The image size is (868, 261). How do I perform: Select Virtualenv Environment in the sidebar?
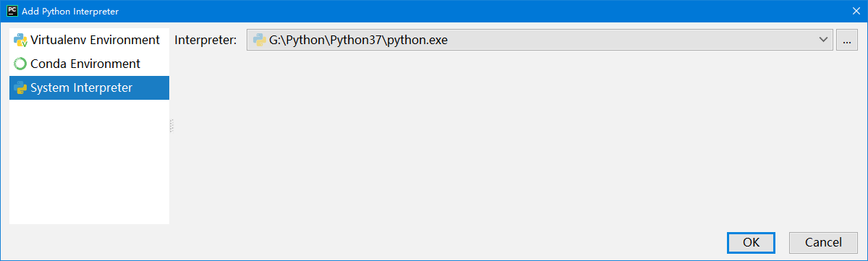click(x=89, y=40)
